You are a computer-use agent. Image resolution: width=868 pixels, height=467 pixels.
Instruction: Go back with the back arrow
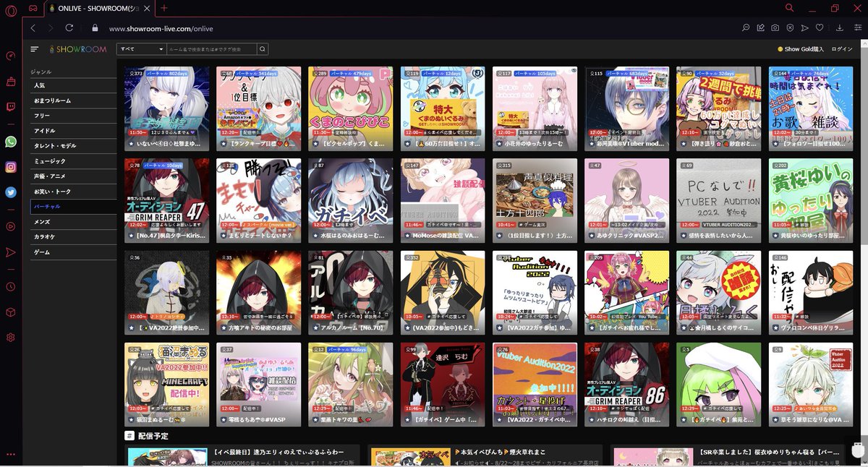[x=33, y=27]
